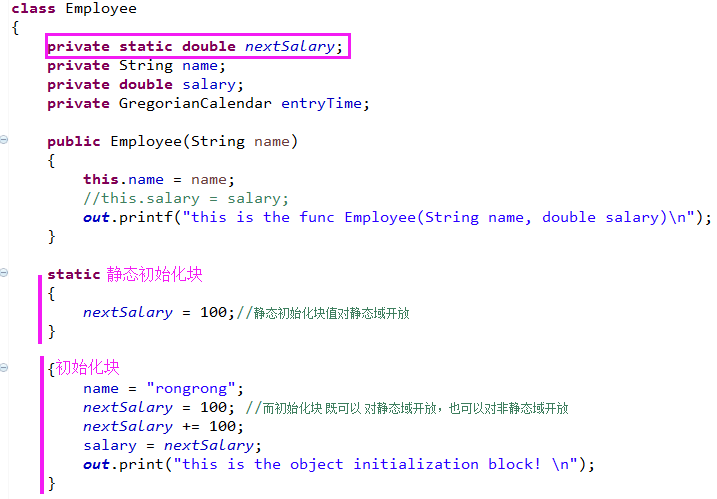Click out.print 'object initialization block' statement

(x=338, y=465)
